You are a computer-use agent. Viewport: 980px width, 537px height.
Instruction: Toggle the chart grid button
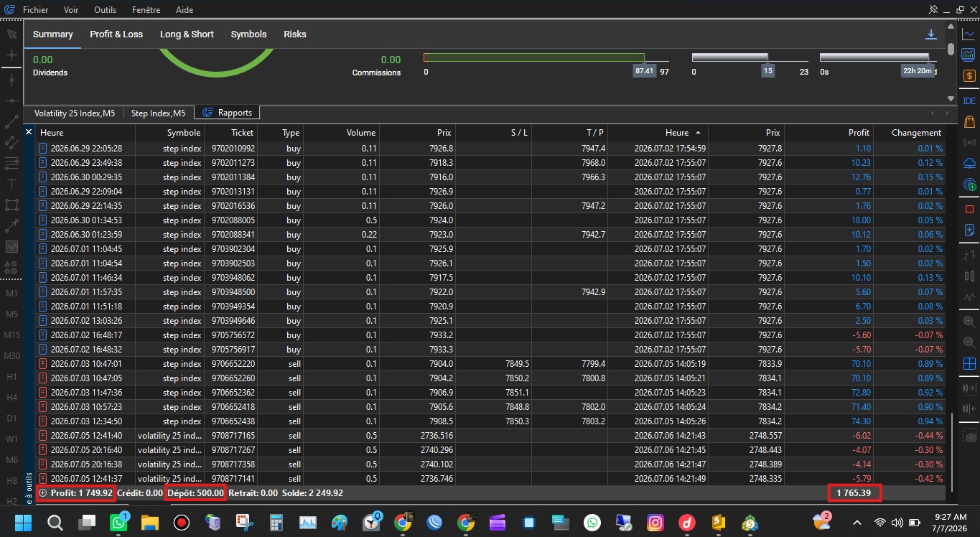pos(969,364)
